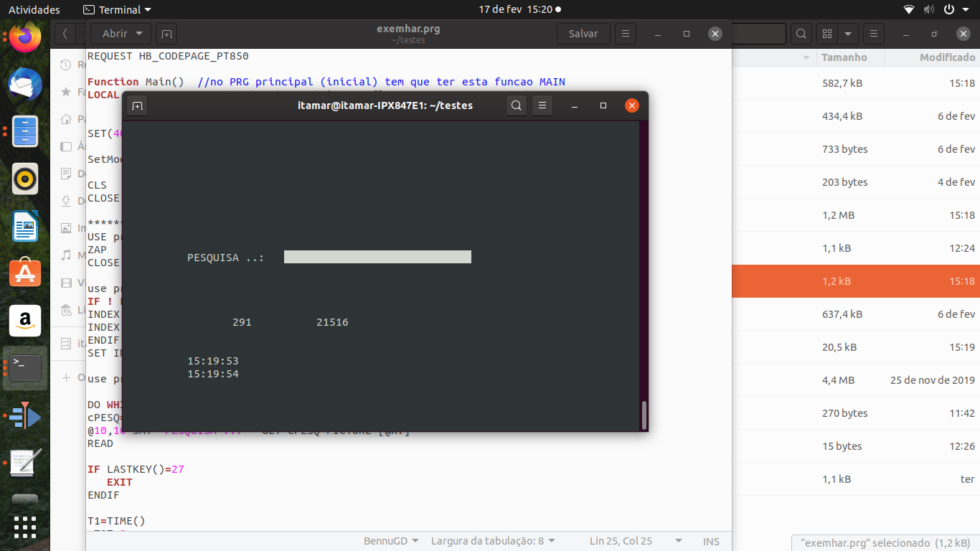The image size is (980, 551).
Task: Create a new document in the text editor
Action: point(166,34)
